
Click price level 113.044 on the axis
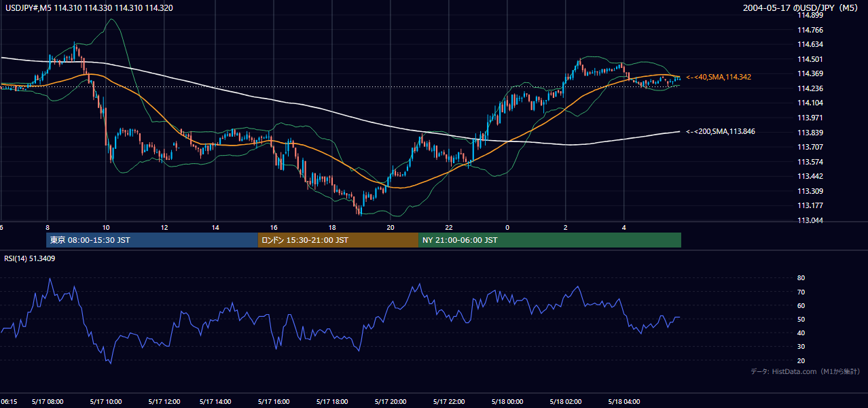(x=810, y=220)
